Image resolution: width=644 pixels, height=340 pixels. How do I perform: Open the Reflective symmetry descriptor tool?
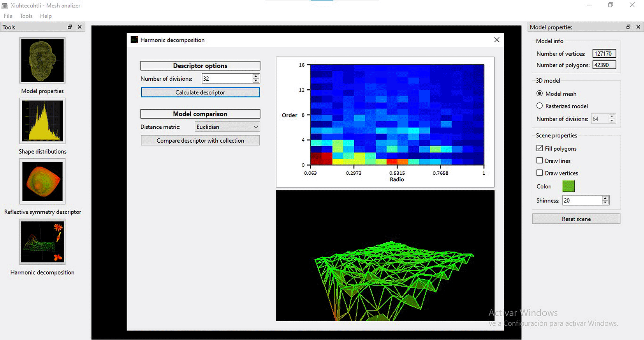click(x=42, y=181)
